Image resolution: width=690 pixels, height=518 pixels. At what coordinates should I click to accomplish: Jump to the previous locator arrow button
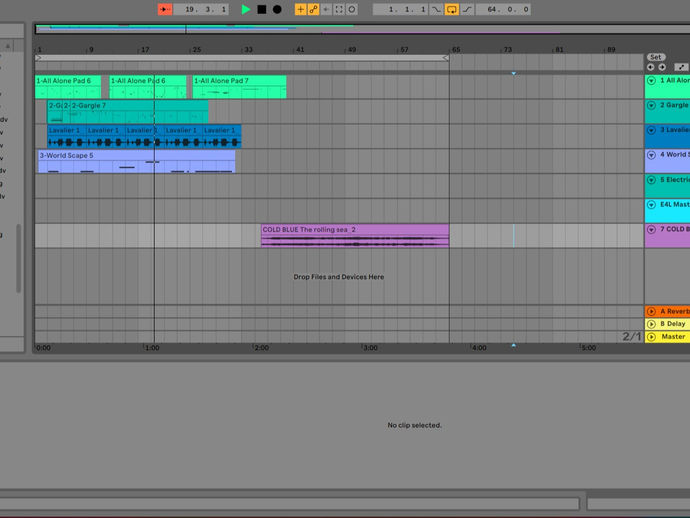pos(650,67)
